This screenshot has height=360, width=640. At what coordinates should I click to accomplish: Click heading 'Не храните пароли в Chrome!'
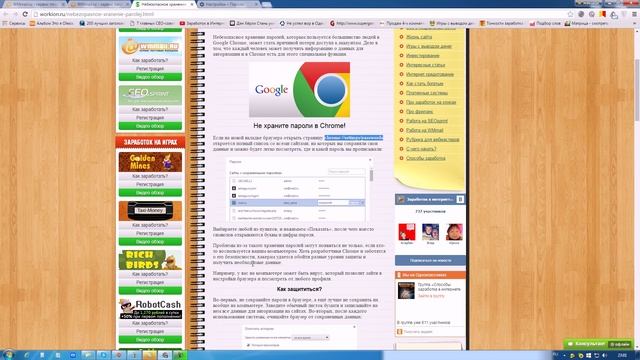click(x=299, y=126)
